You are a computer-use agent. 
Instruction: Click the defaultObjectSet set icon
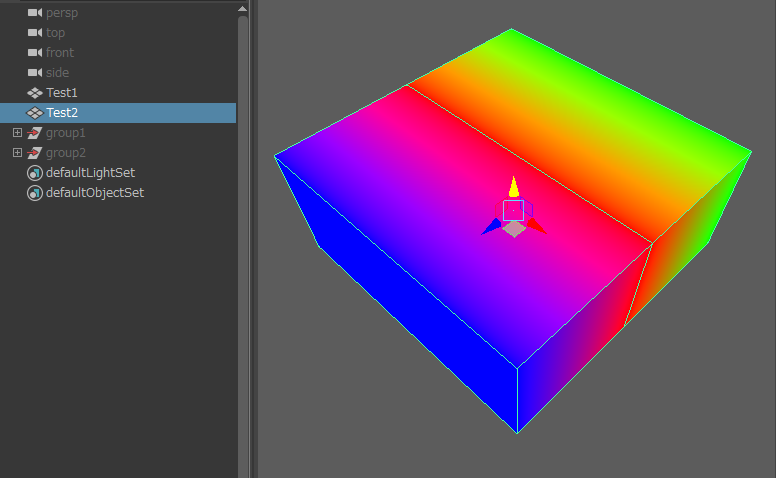(x=35, y=193)
